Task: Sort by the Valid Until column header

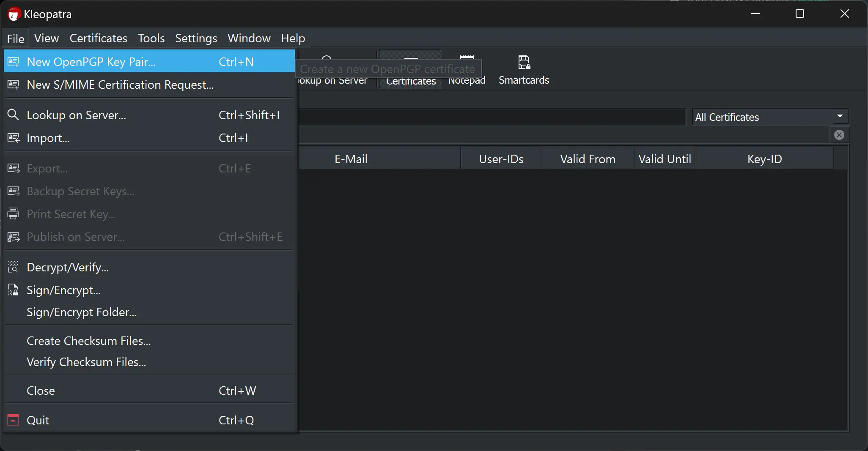Action: [665, 159]
